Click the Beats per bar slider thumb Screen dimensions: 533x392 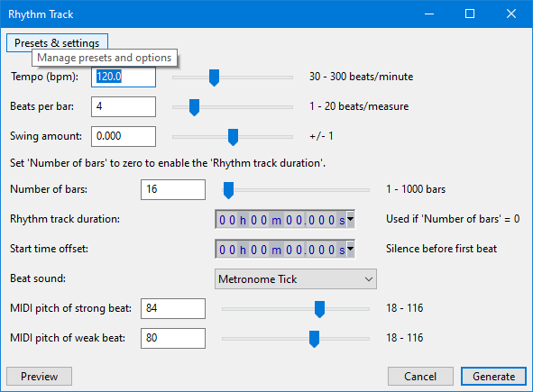pos(194,107)
